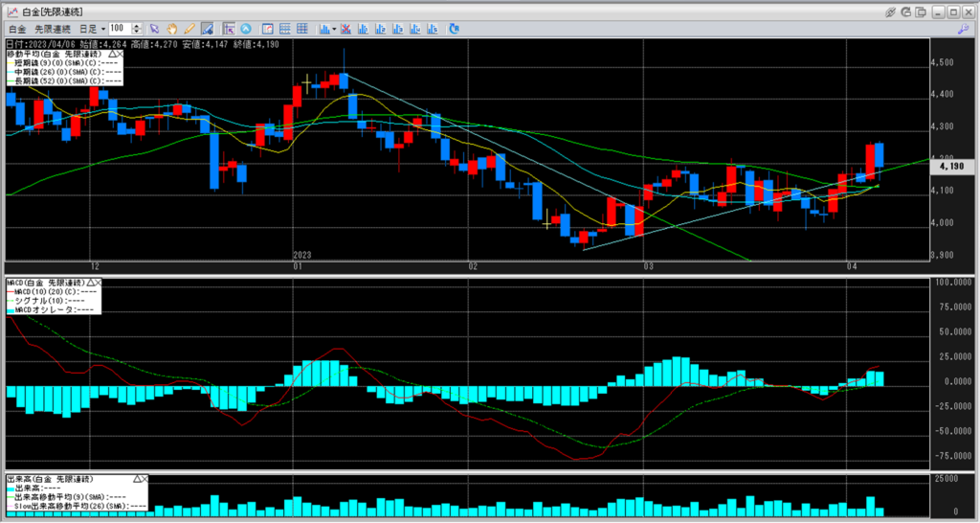Activate the hand pan tool
The height and width of the screenshot is (523, 980).
(x=172, y=29)
